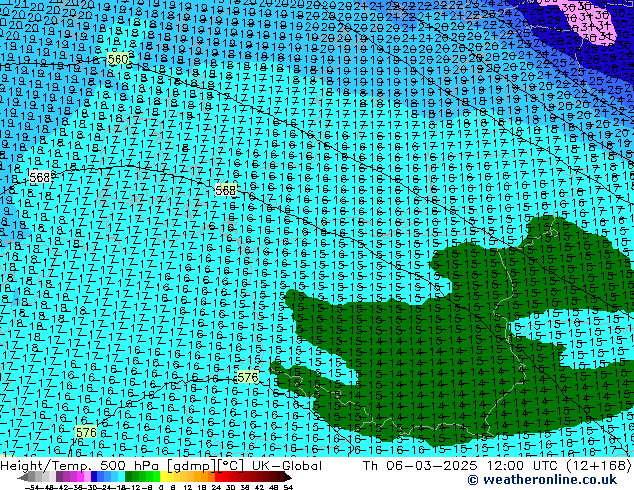Pick the dark blue legend swatch near -30
The width and height of the screenshot is (634, 490).
[94, 477]
